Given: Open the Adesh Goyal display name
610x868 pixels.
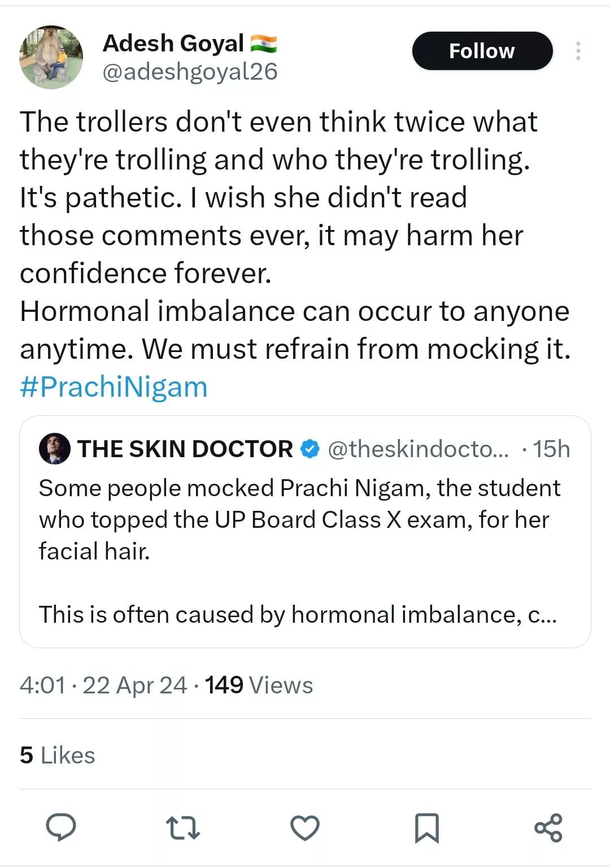Looking at the screenshot, I should tap(173, 43).
